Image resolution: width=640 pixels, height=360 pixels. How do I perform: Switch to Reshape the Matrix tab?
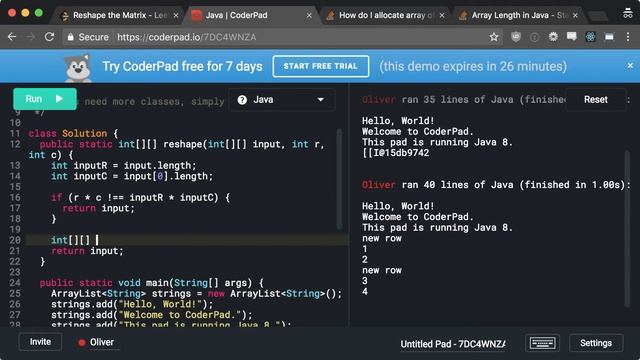pos(120,16)
